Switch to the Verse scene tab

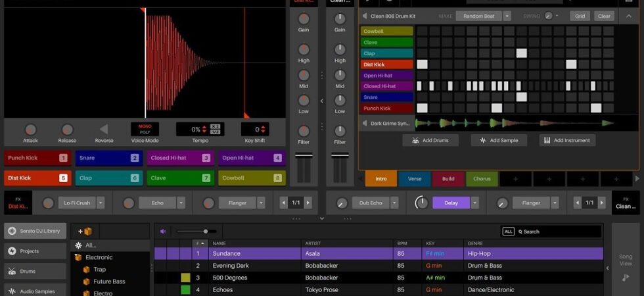pyautogui.click(x=415, y=179)
